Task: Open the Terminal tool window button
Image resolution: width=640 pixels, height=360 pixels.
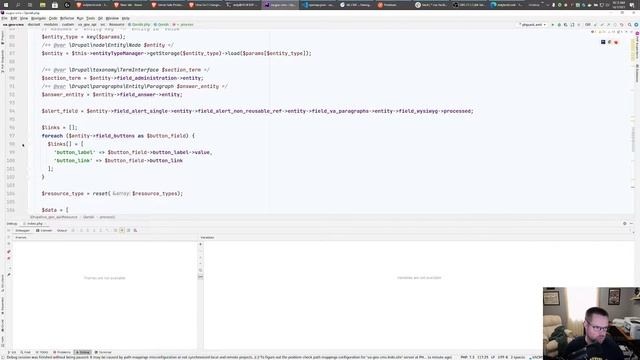Action: click(103, 352)
